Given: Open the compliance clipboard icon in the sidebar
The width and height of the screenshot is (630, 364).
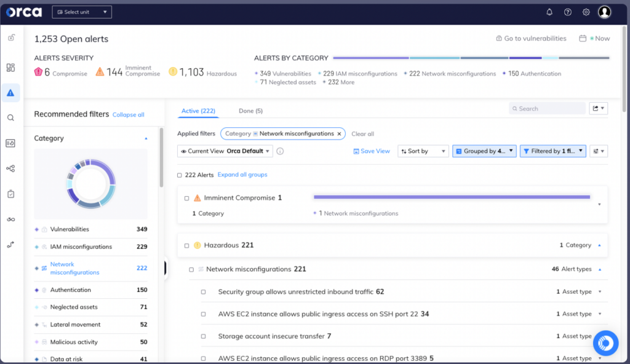Looking at the screenshot, I should tap(10, 193).
